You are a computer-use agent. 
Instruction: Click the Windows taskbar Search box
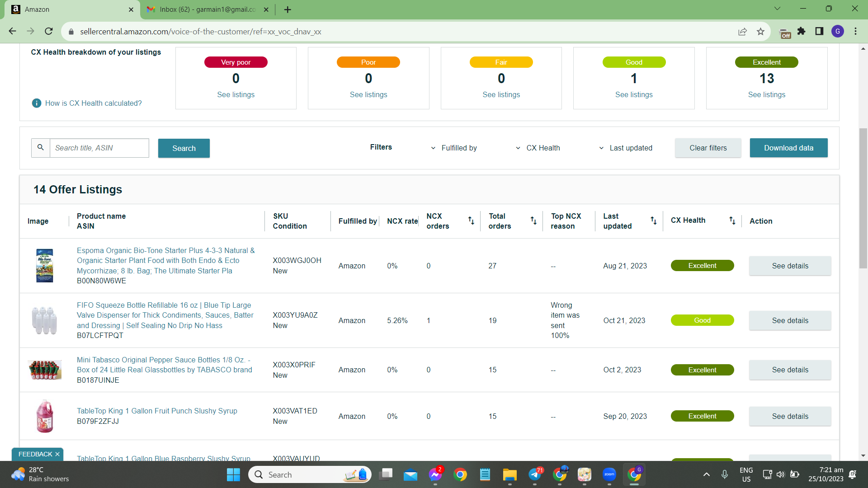(310, 474)
